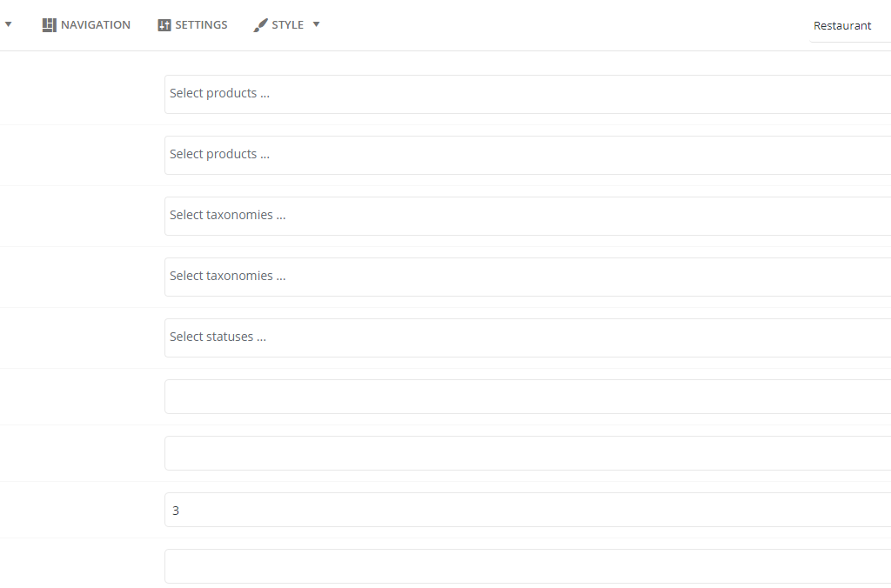
Task: Open the second Select taxonomies field
Action: coord(528,277)
